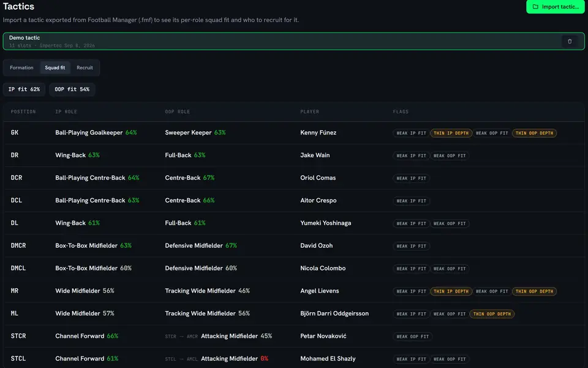Click the Import tactic button
Image resolution: width=588 pixels, height=368 pixels.
point(556,7)
